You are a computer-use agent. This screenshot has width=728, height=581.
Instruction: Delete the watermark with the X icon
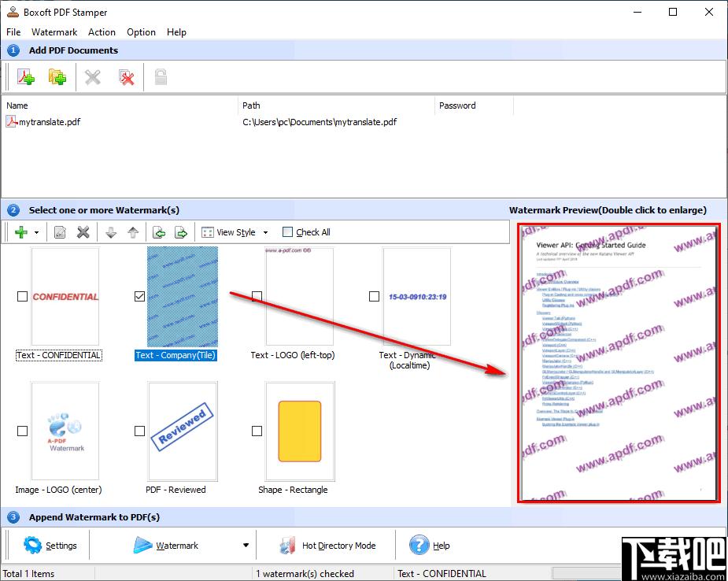point(83,232)
